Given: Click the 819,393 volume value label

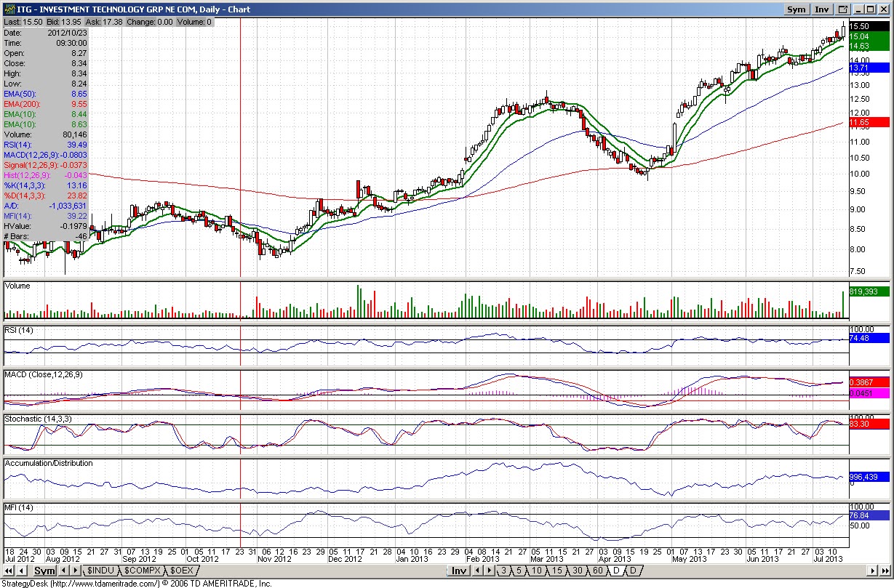Looking at the screenshot, I should pyautogui.click(x=869, y=291).
